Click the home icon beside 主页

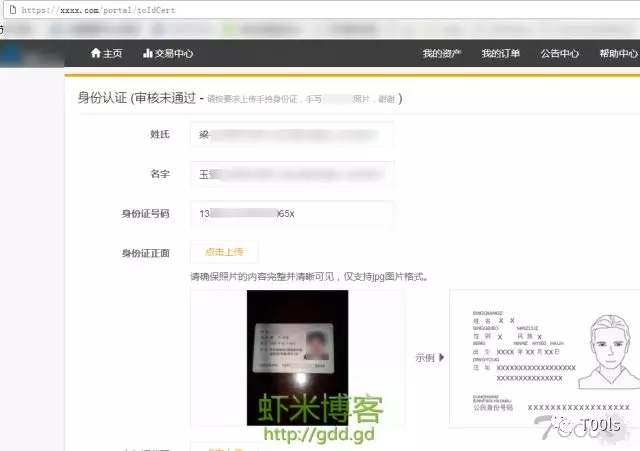click(96, 53)
